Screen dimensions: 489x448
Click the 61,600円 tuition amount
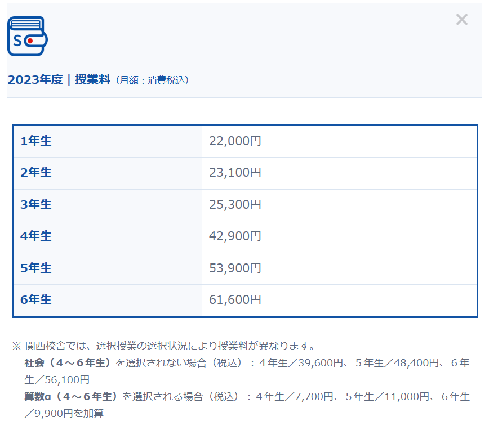pyautogui.click(x=234, y=300)
